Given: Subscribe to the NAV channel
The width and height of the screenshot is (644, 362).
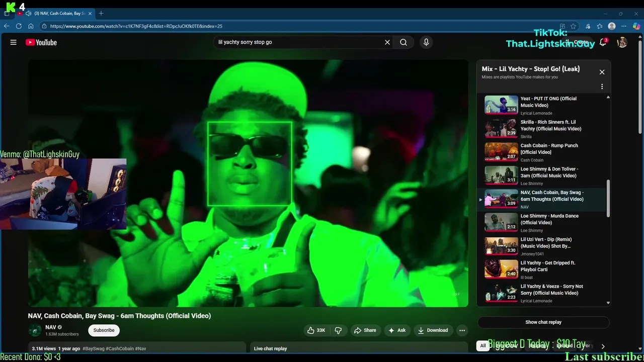Looking at the screenshot, I should 104,330.
